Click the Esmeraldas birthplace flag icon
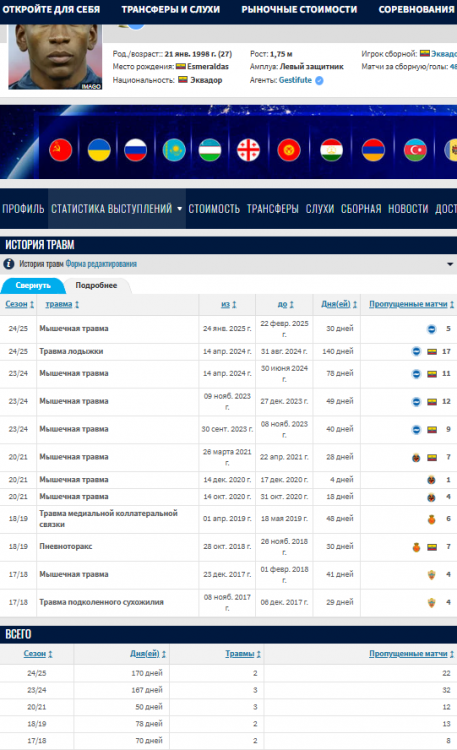 point(181,66)
